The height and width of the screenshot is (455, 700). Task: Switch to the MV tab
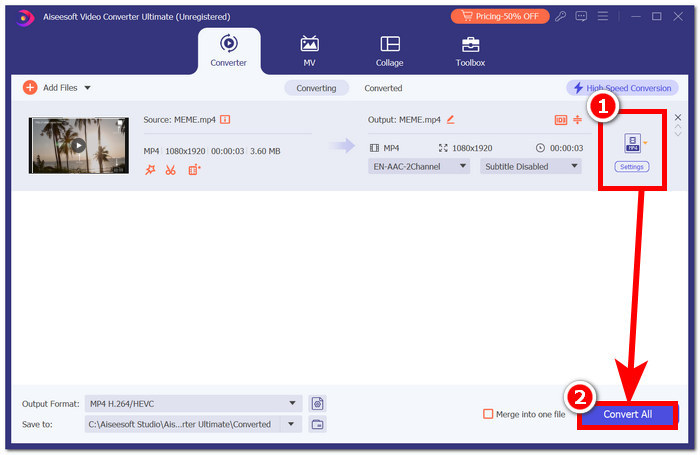309,51
